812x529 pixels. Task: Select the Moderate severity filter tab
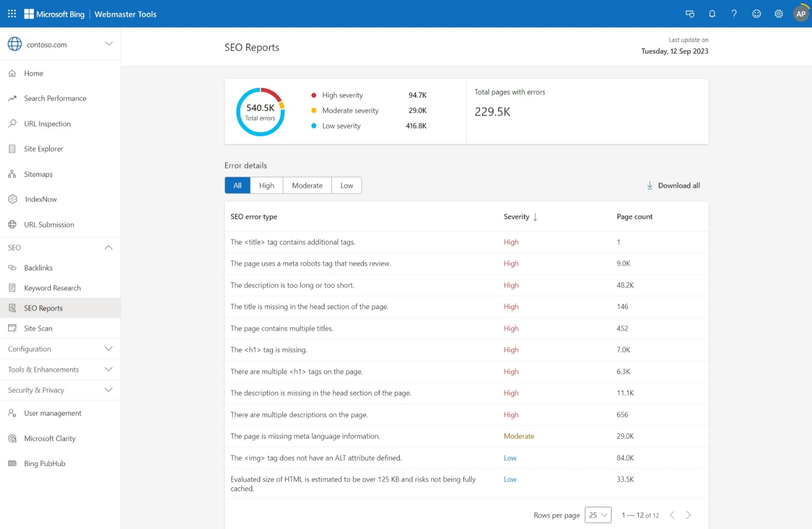click(x=307, y=186)
